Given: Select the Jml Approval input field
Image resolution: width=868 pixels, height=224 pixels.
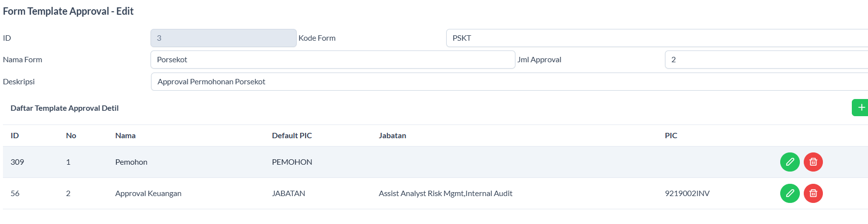Looking at the screenshot, I should click(x=766, y=60).
